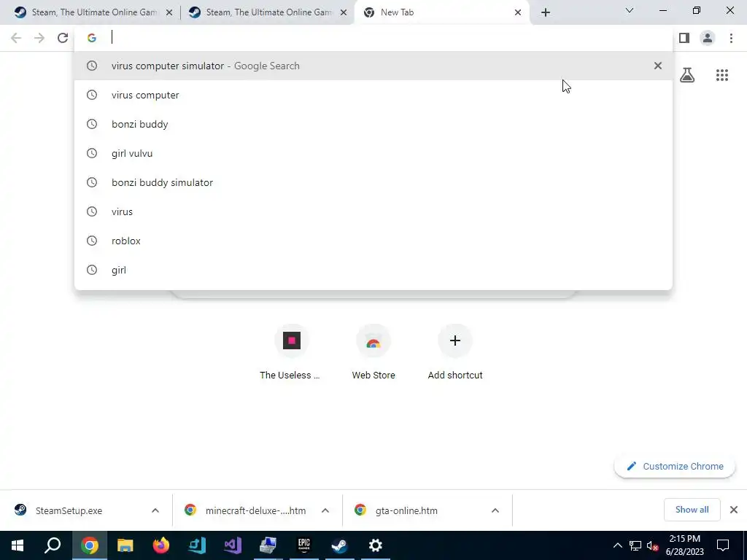This screenshot has height=560, width=747.
Task: Choose 'virus computer simulator' suggestion
Action: [373, 66]
